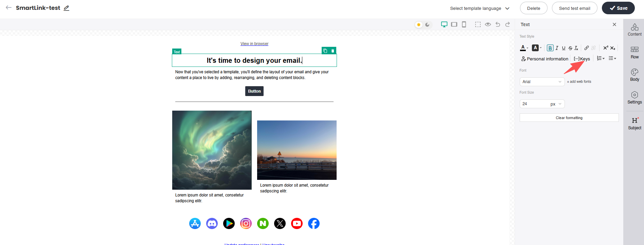Click the Clear formatting button
The width and height of the screenshot is (644, 245).
coord(569,118)
